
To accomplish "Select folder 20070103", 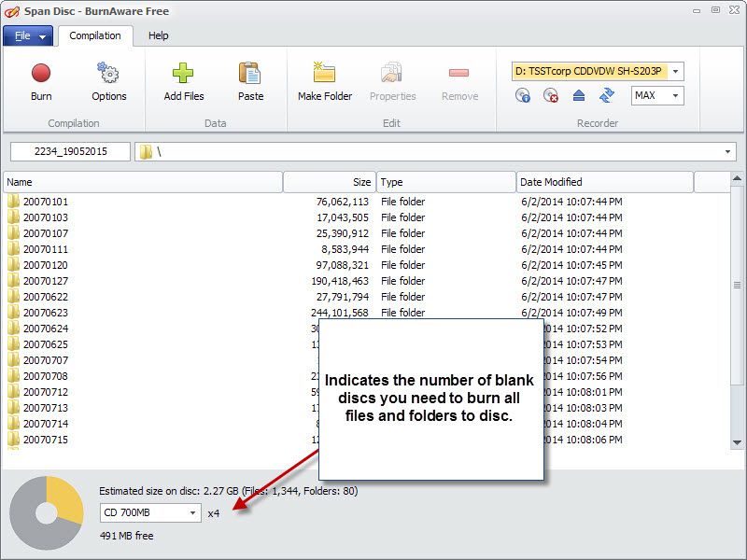I will click(46, 217).
